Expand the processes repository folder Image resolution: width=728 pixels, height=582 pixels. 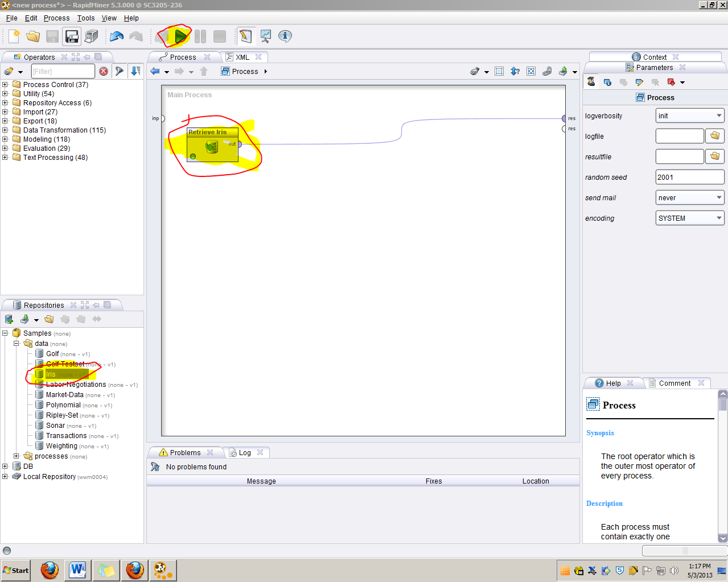[x=17, y=456]
